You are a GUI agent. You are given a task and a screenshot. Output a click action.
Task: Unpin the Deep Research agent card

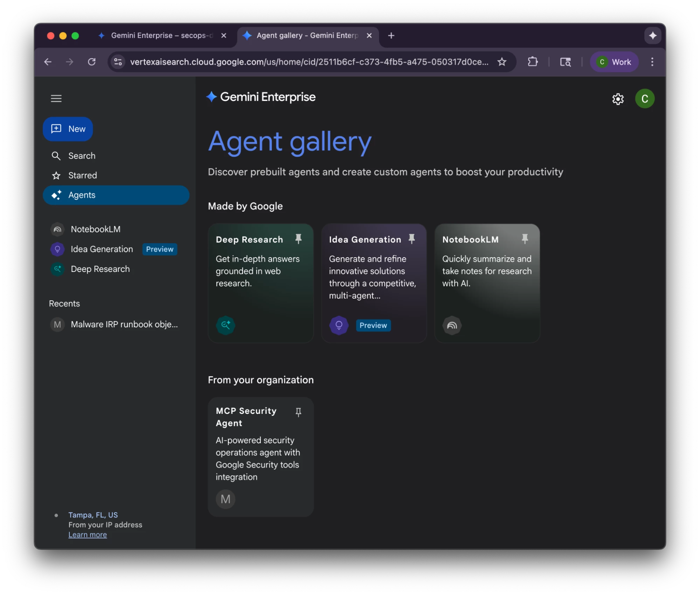click(298, 239)
